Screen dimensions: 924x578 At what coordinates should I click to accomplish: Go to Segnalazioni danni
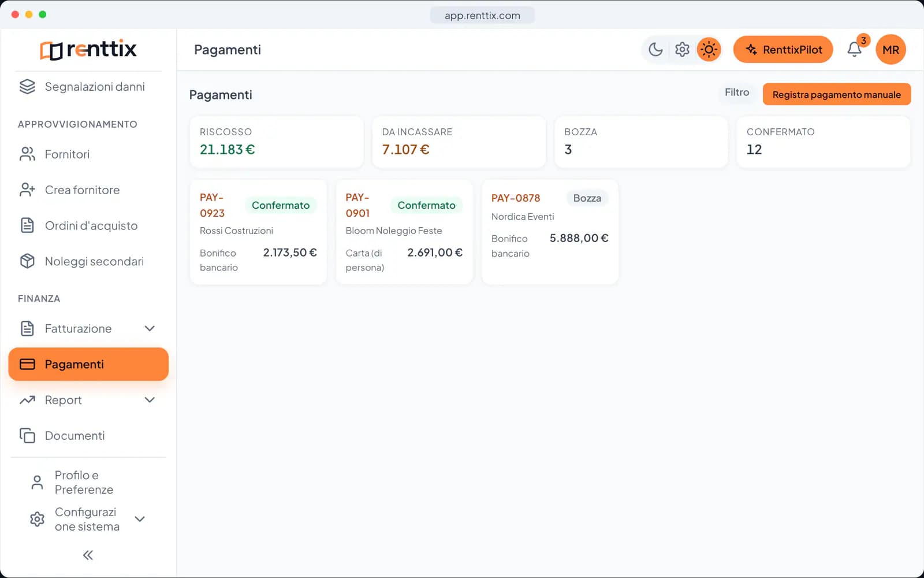point(88,87)
